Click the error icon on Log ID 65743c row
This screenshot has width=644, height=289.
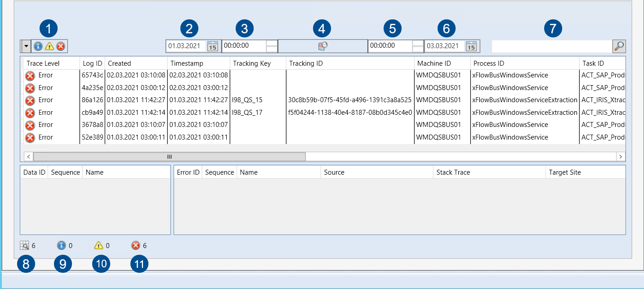tap(30, 76)
